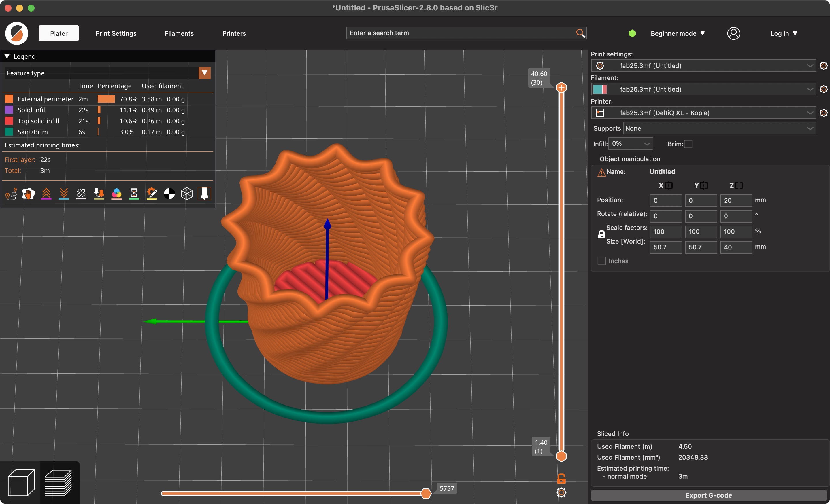Screen dimensions: 830x504
Task: Check the Inches checkbox
Action: [602, 261]
